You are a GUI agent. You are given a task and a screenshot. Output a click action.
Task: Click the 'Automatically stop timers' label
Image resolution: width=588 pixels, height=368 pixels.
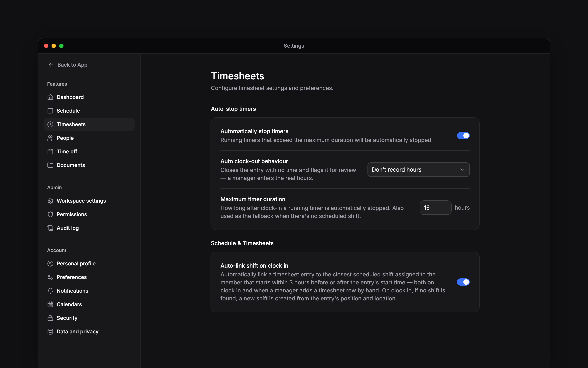(254, 131)
